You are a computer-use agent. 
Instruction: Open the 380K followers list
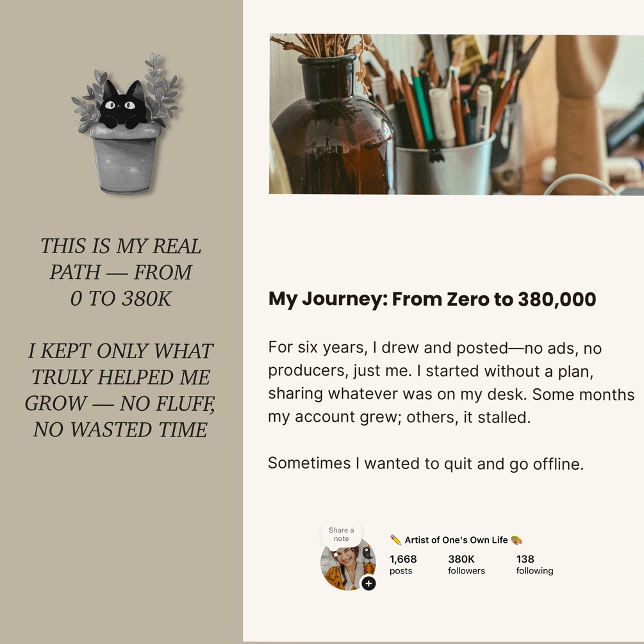[466, 565]
